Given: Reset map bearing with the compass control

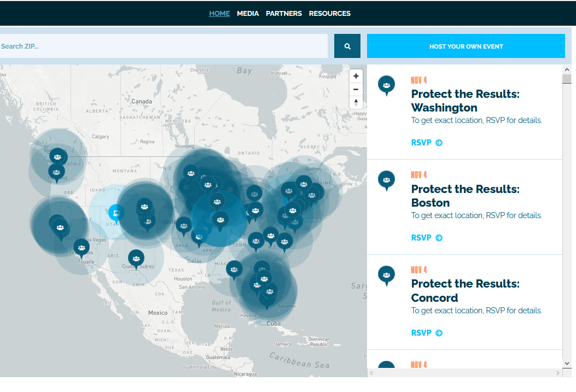Looking at the screenshot, I should [356, 102].
